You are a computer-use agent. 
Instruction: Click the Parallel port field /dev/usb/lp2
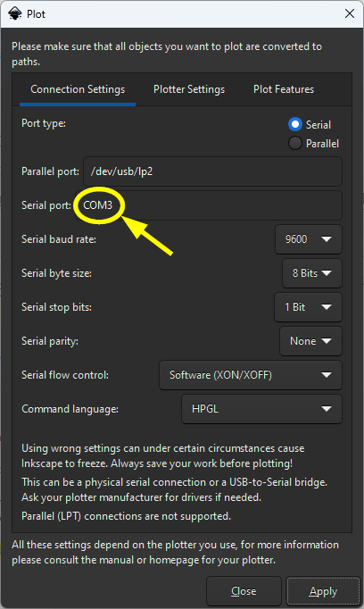(212, 171)
